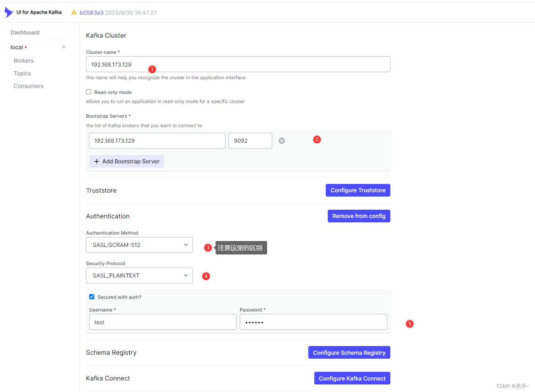Screen dimensions: 535x392
Task: Open Security Protocol dropdown
Action: click(x=139, y=275)
